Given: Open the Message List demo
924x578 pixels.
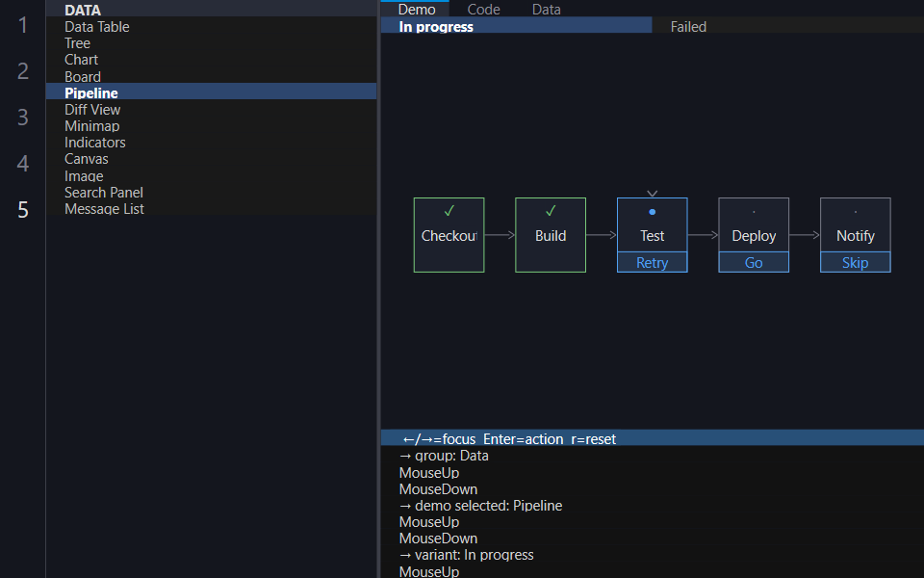Looking at the screenshot, I should 211,209.
